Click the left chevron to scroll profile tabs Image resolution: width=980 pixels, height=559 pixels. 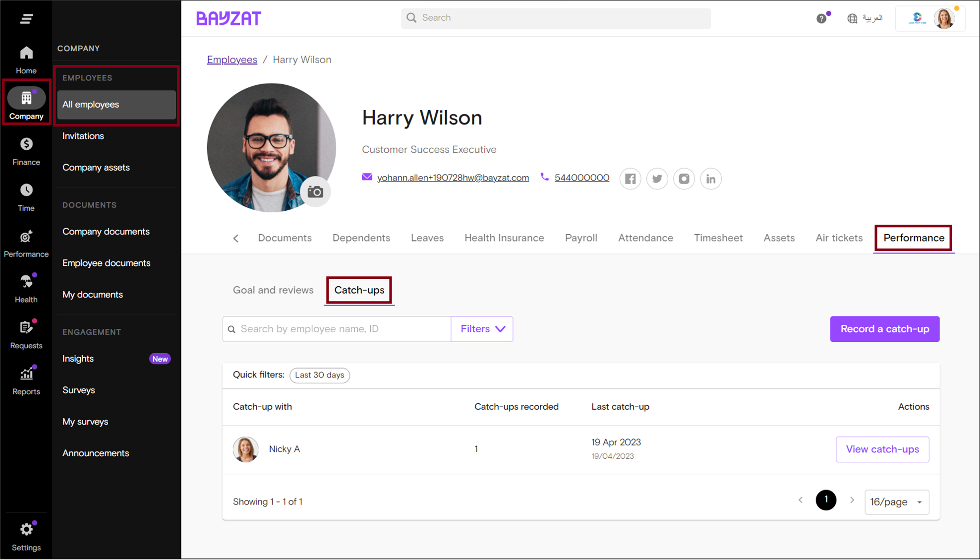point(235,238)
